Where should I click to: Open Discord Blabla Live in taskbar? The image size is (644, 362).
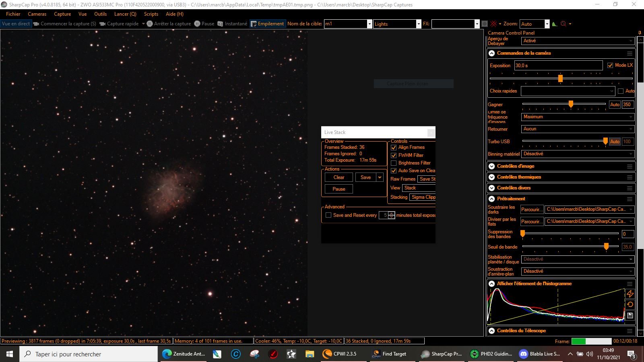[x=539, y=354]
